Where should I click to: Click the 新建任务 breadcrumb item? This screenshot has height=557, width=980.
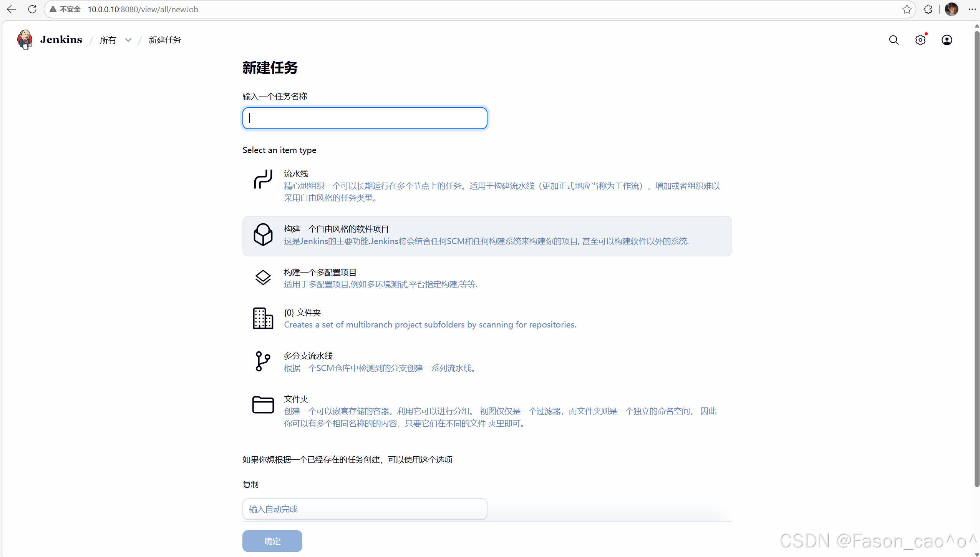165,40
